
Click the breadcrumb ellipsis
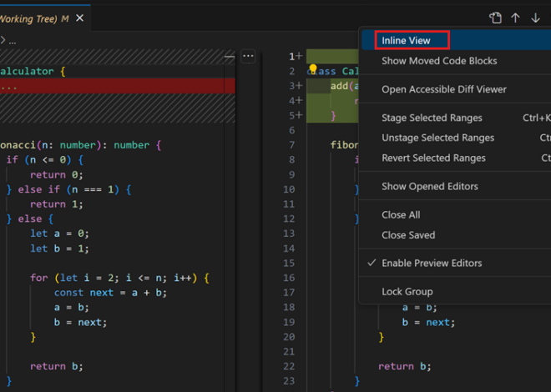pyautogui.click(x=13, y=42)
